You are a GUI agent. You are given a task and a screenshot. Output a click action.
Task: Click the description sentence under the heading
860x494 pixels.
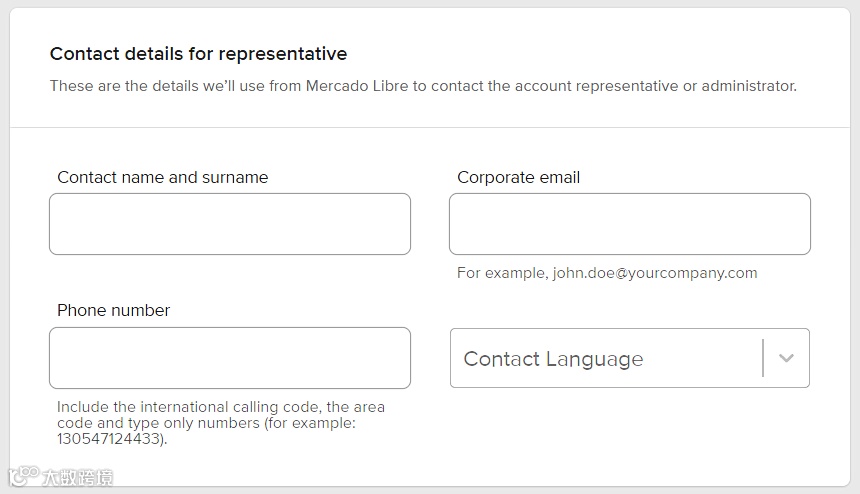click(423, 86)
